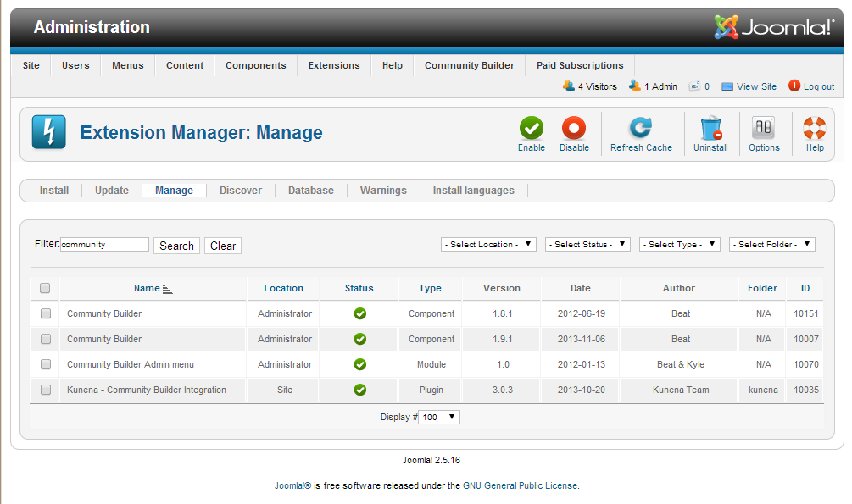
Task: Click the View Site link text
Action: (756, 86)
